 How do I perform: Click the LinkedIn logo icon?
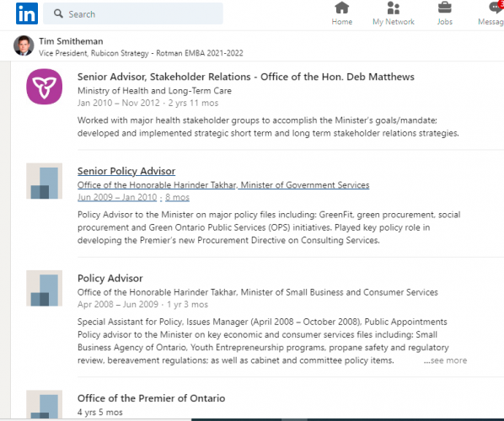point(27,13)
